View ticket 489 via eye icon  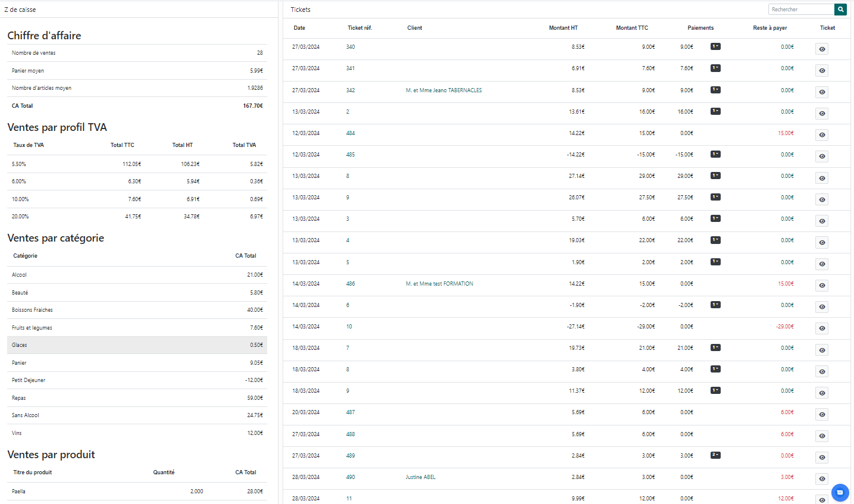pyautogui.click(x=822, y=458)
